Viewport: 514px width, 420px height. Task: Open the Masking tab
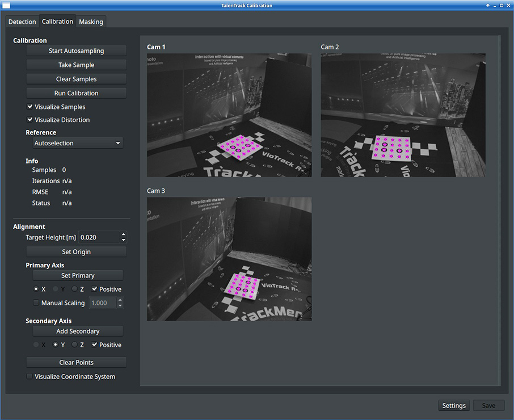[91, 22]
